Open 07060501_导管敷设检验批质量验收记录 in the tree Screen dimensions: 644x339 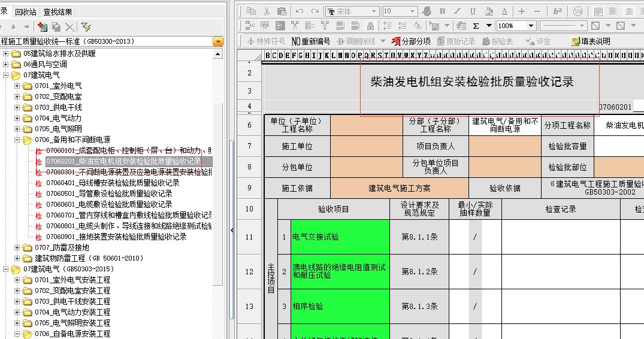[109, 193]
